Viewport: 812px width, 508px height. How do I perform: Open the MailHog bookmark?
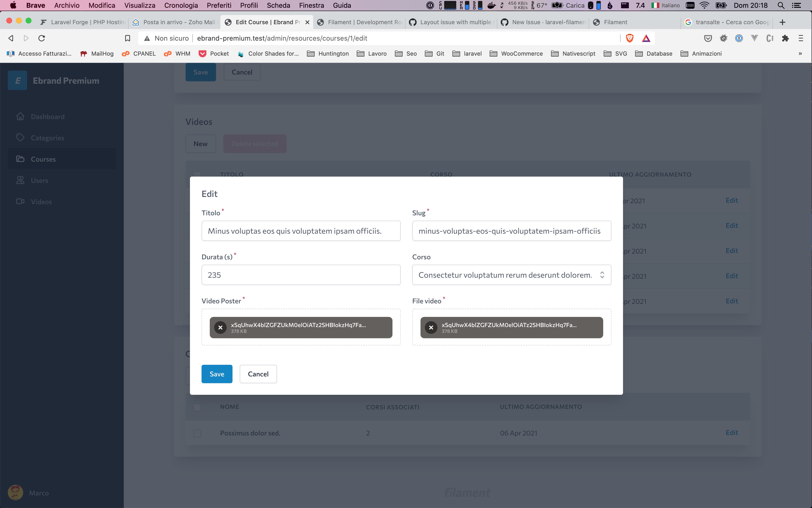(x=97, y=54)
